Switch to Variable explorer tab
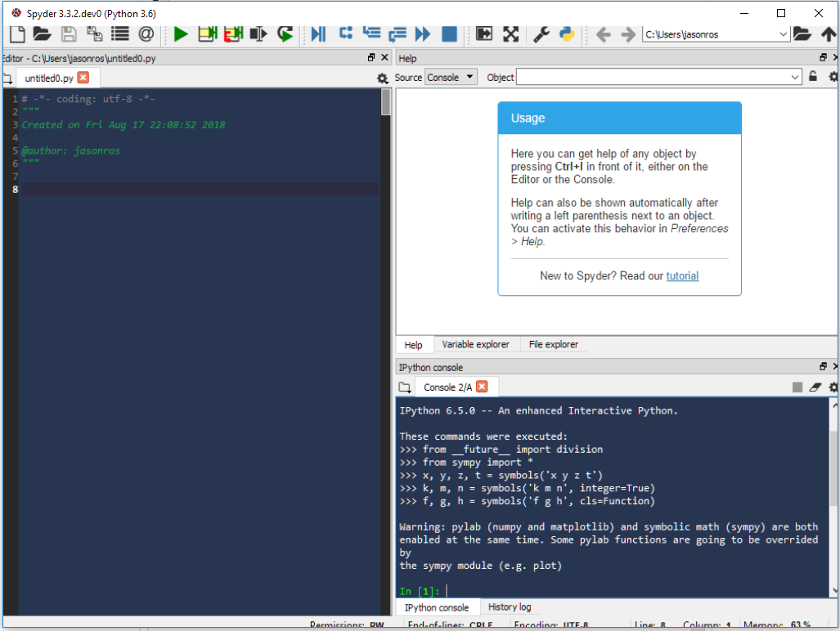Screen dimensions: 840x631 click(476, 344)
